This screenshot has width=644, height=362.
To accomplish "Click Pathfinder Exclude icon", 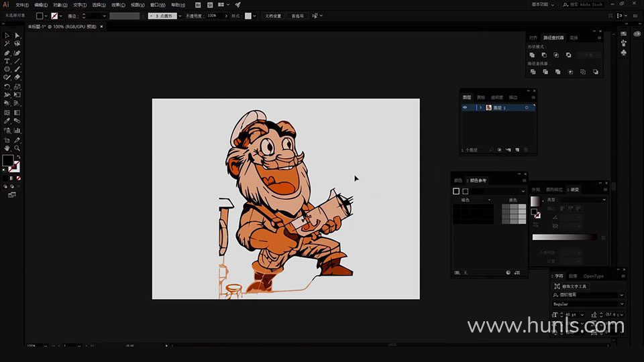I will (x=568, y=55).
